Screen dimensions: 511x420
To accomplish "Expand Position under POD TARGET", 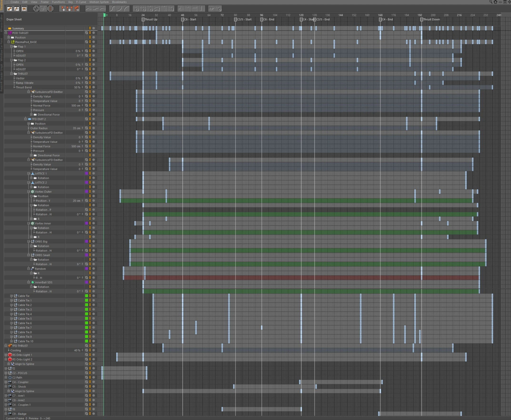I will pyautogui.click(x=9, y=38).
